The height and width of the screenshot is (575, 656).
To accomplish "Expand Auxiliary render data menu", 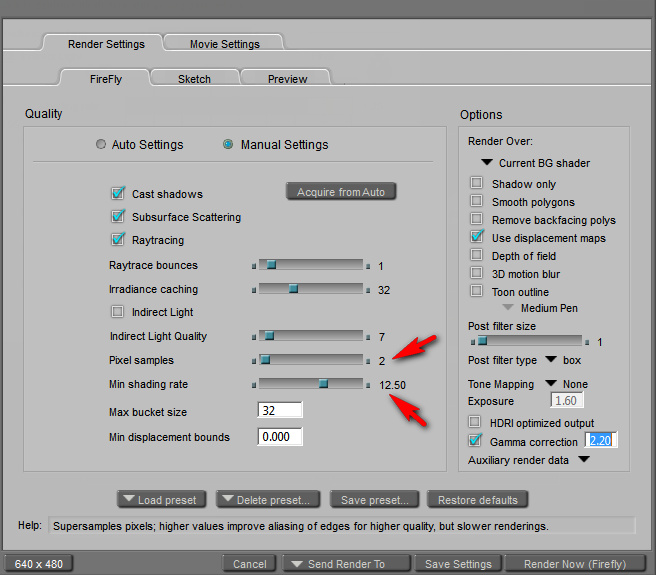I will (583, 460).
